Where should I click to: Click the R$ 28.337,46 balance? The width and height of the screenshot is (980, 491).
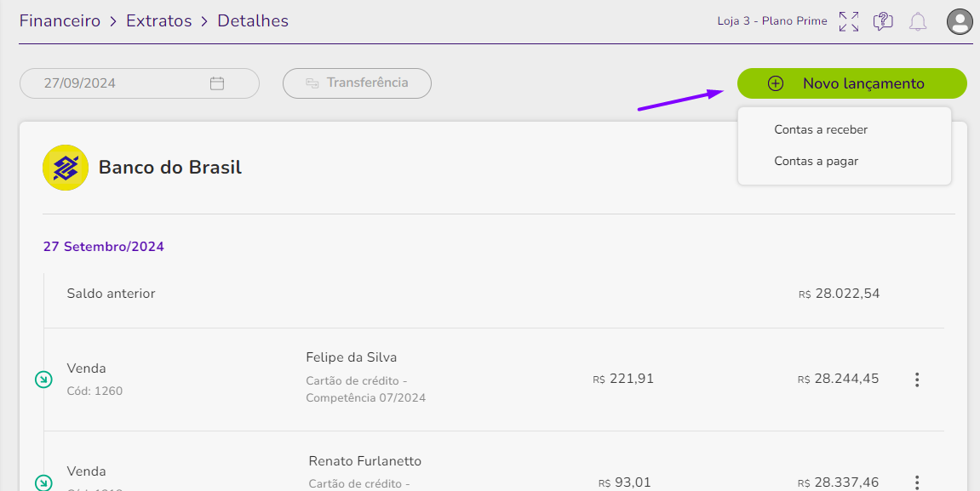pos(838,482)
